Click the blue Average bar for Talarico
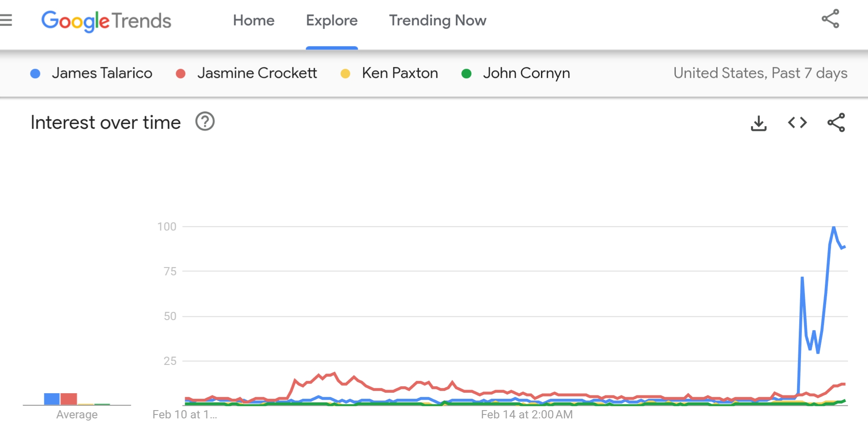The height and width of the screenshot is (431, 868). click(x=52, y=399)
